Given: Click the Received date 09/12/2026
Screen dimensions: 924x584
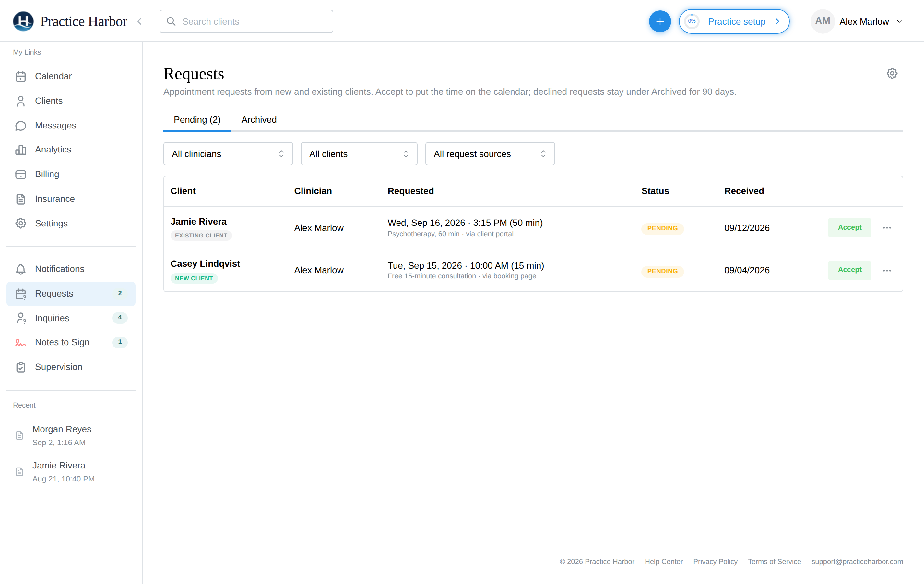Looking at the screenshot, I should (747, 228).
